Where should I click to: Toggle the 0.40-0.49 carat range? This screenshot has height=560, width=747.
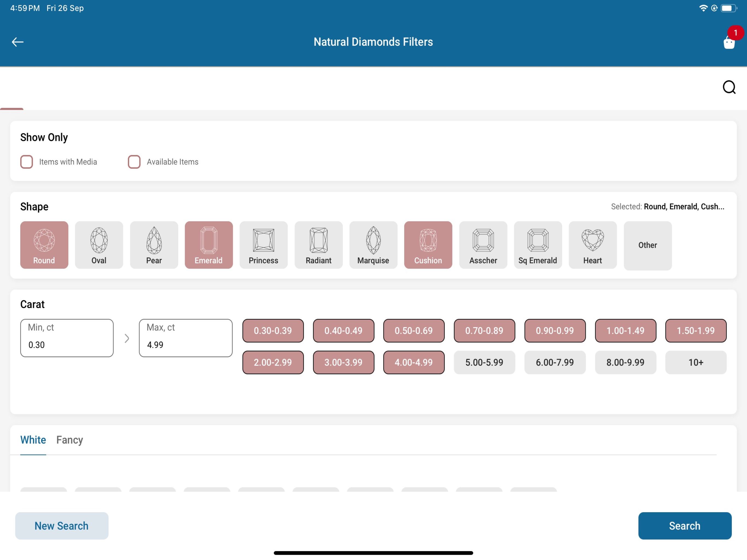343,331
